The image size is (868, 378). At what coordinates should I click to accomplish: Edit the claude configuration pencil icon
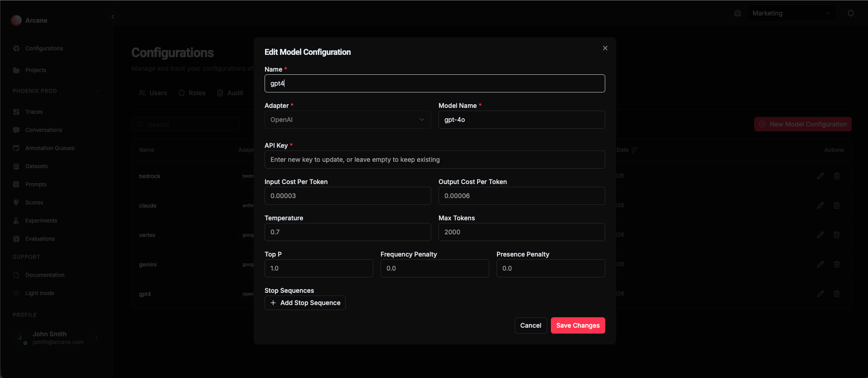(x=820, y=205)
